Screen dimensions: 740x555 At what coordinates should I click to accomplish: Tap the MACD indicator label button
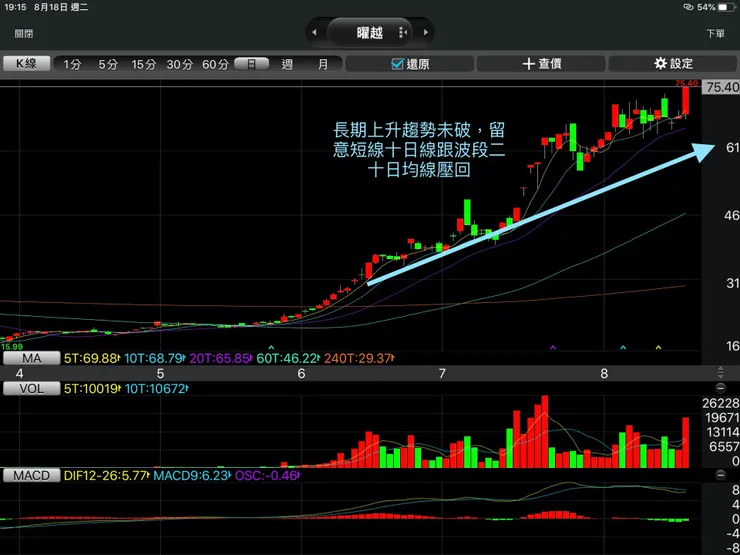tap(32, 475)
